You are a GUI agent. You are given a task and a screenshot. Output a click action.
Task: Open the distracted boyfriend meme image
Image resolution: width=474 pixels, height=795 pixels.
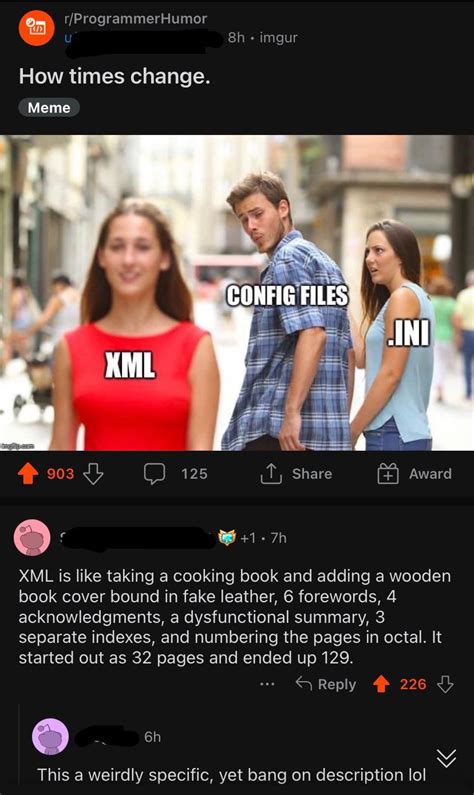coord(237,293)
